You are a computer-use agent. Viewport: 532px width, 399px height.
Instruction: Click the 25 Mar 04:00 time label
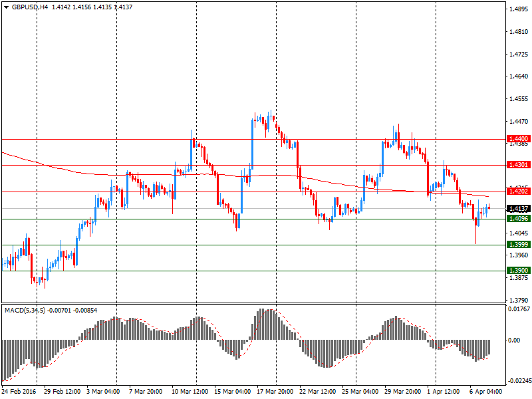[360, 392]
